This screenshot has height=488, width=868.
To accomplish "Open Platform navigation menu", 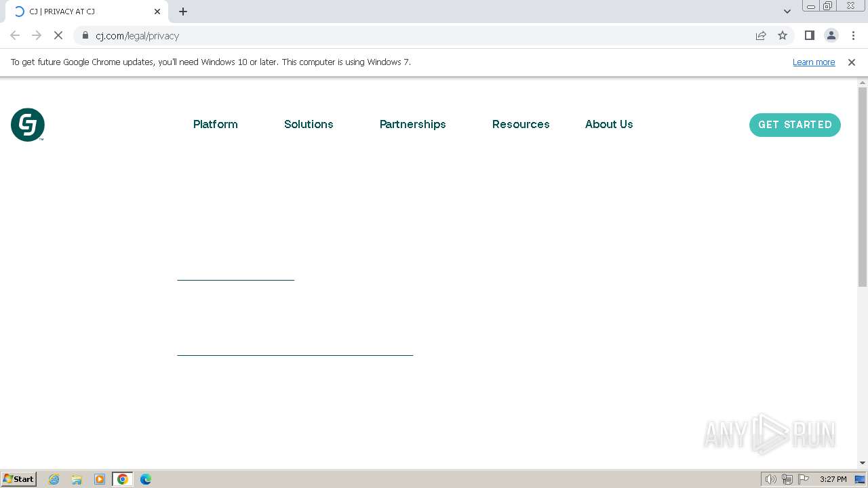I will click(216, 124).
